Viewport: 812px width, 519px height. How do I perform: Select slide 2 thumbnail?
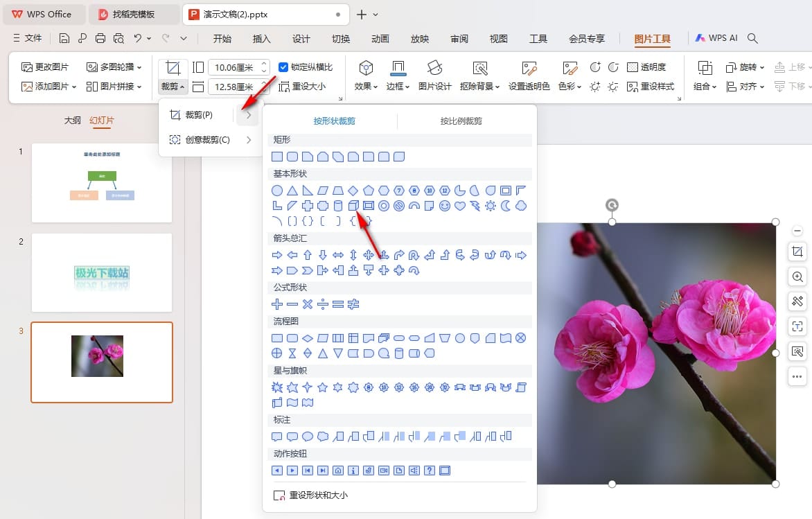click(102, 272)
